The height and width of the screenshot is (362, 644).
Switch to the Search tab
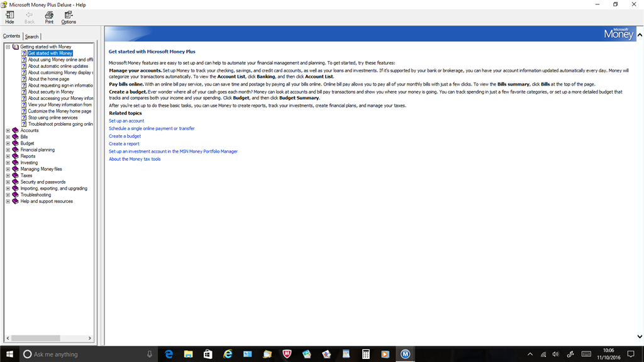pyautogui.click(x=31, y=36)
